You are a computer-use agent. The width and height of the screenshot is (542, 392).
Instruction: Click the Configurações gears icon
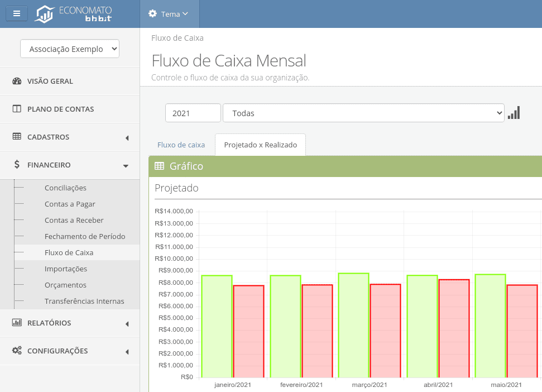(x=17, y=351)
